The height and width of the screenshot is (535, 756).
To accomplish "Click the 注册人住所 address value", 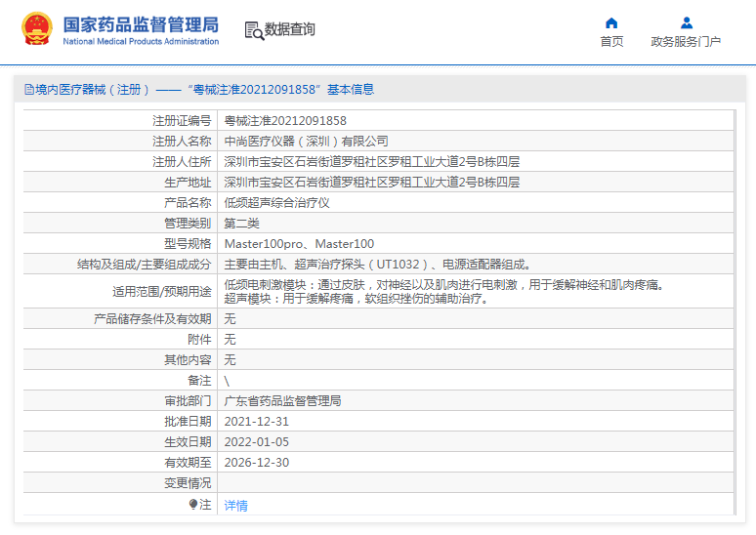I will [372, 161].
